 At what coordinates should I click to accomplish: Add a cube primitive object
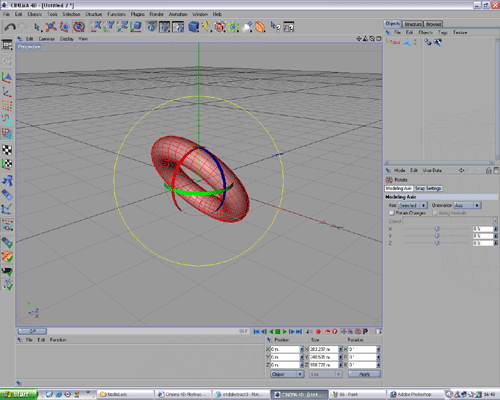tap(193, 27)
